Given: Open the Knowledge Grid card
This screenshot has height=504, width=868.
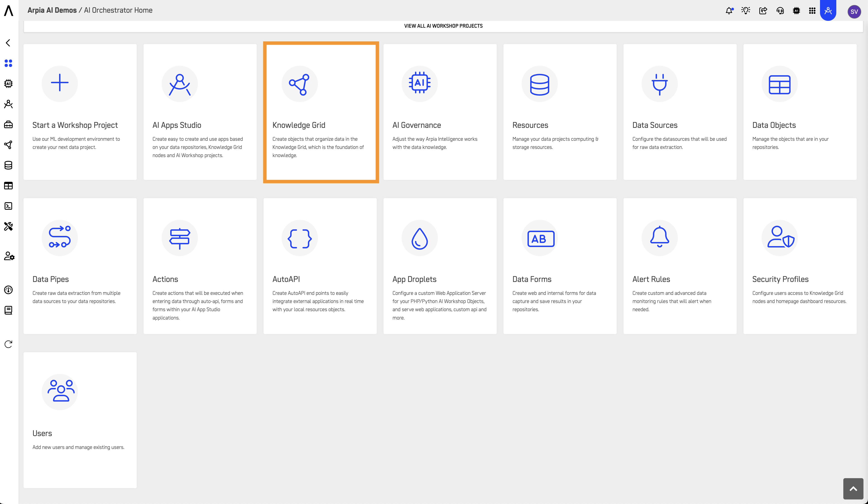Looking at the screenshot, I should click(321, 112).
